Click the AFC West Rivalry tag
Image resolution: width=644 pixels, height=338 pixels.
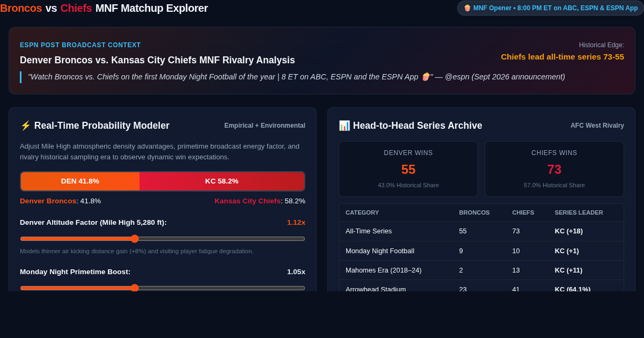[597, 126]
